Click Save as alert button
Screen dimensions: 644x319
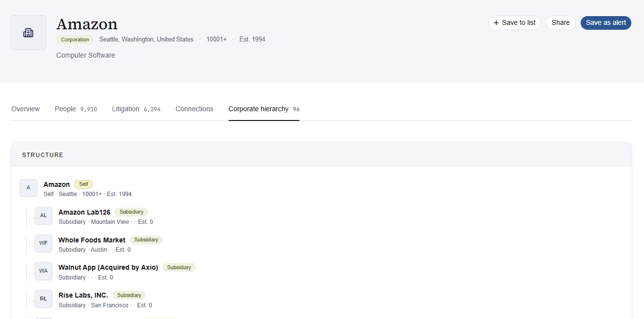pos(606,23)
